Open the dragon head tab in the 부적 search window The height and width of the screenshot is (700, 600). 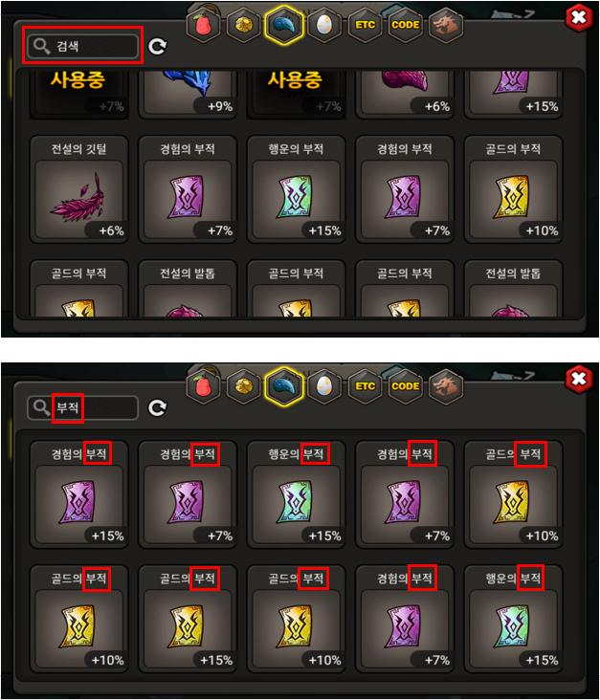pos(446,385)
